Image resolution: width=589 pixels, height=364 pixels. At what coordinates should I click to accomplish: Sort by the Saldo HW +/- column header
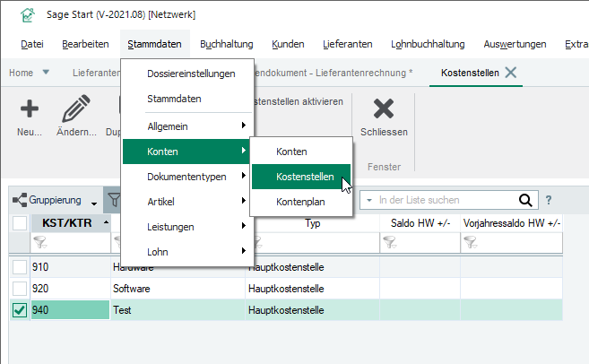(x=420, y=223)
